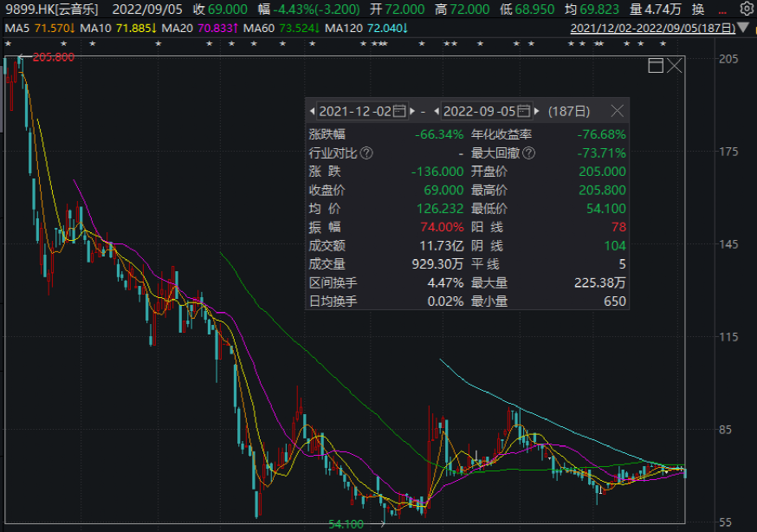757x532 pixels.
Task: Step start date back with left arrow
Action: (313, 112)
